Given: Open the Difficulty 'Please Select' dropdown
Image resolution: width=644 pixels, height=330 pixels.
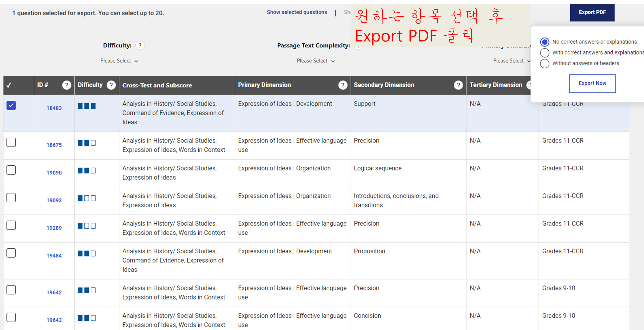Looking at the screenshot, I should (x=119, y=61).
